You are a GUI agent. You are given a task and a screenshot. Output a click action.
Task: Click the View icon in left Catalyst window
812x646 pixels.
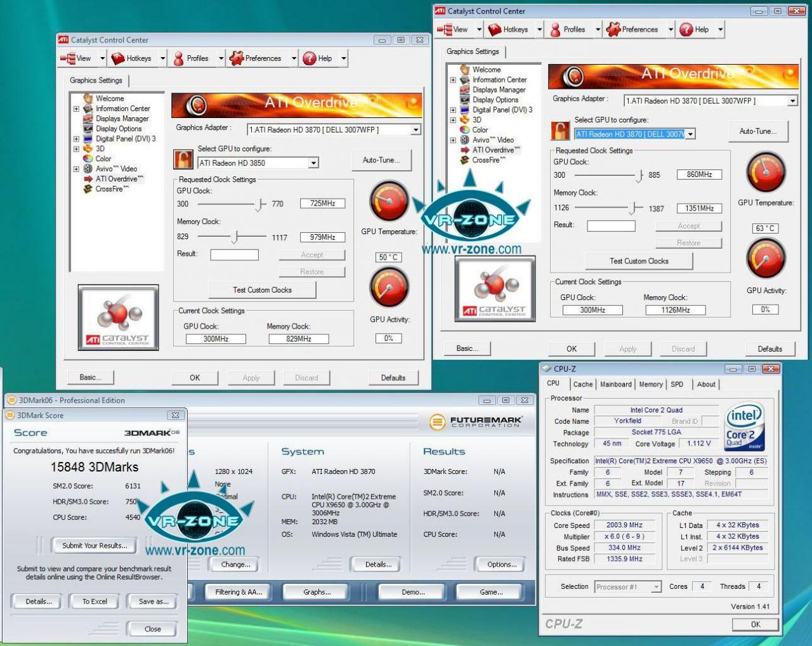pos(67,58)
